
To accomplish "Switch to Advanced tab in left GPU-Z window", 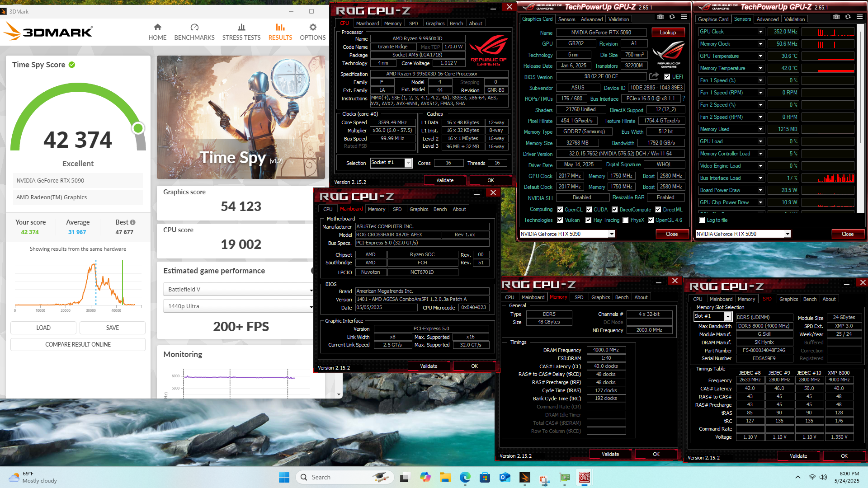I will point(591,19).
